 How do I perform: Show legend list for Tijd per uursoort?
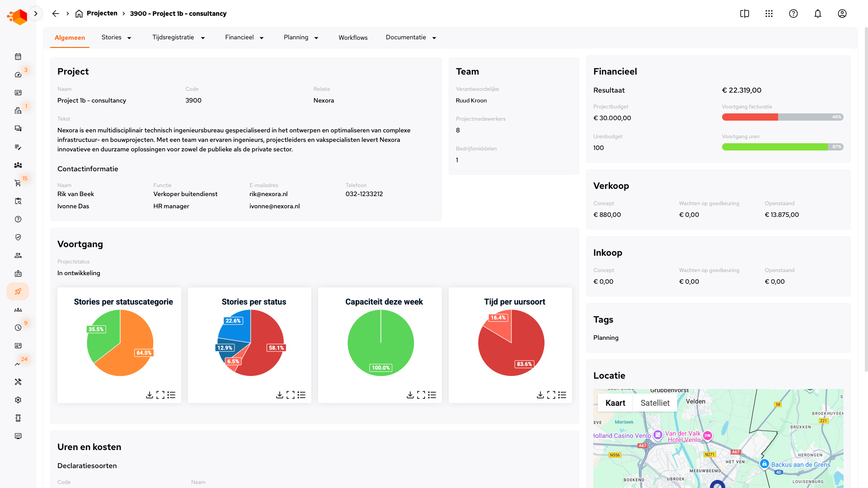tap(562, 395)
